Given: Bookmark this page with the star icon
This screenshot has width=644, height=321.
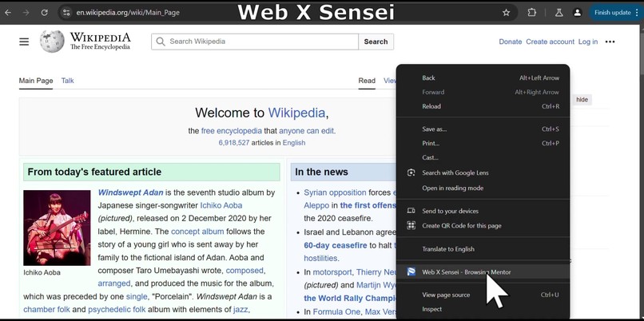Looking at the screenshot, I should [x=506, y=13].
